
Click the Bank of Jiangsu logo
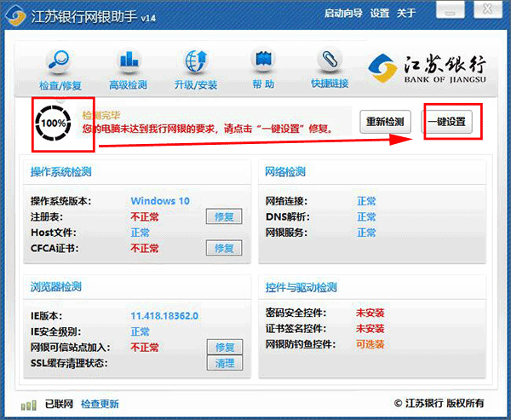click(x=428, y=68)
